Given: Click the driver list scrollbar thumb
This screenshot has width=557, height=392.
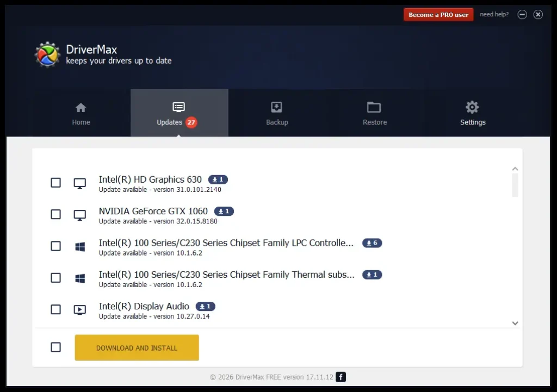Looking at the screenshot, I should tap(515, 185).
